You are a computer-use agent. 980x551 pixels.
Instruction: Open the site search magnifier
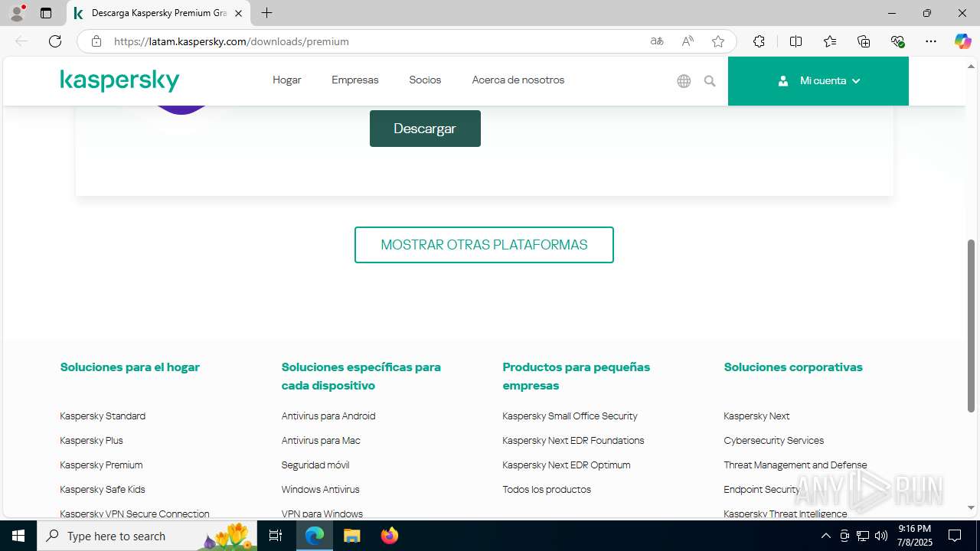coord(710,81)
